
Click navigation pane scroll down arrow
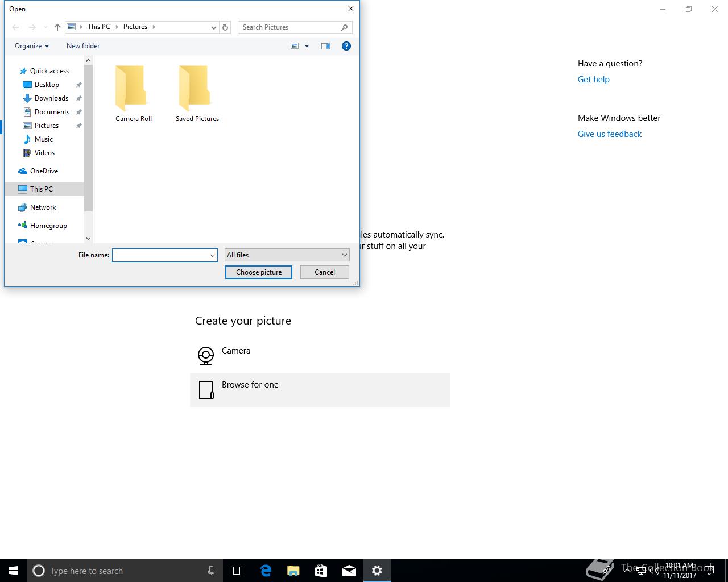[88, 239]
